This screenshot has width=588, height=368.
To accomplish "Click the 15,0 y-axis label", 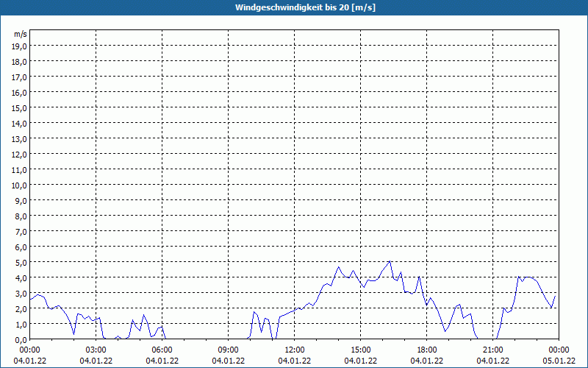I will point(19,107).
